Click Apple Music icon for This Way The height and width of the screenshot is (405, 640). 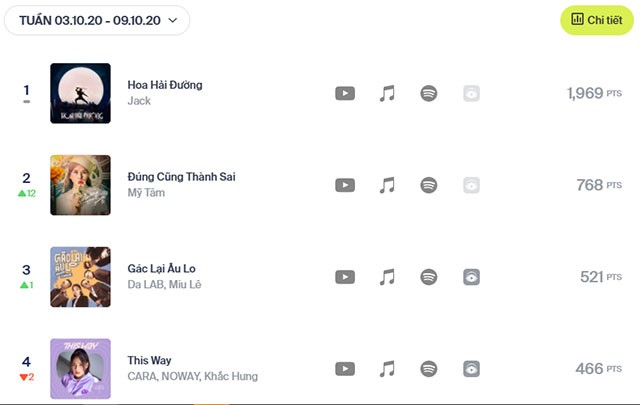(387, 369)
